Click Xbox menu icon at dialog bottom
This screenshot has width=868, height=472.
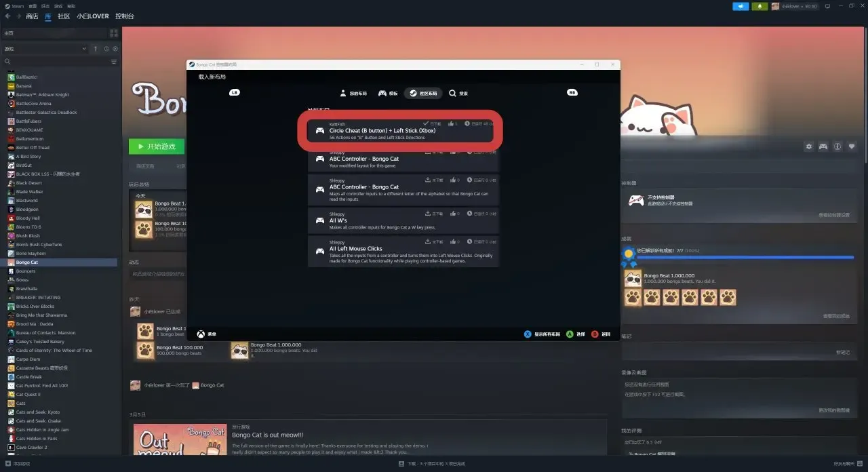[x=201, y=334]
